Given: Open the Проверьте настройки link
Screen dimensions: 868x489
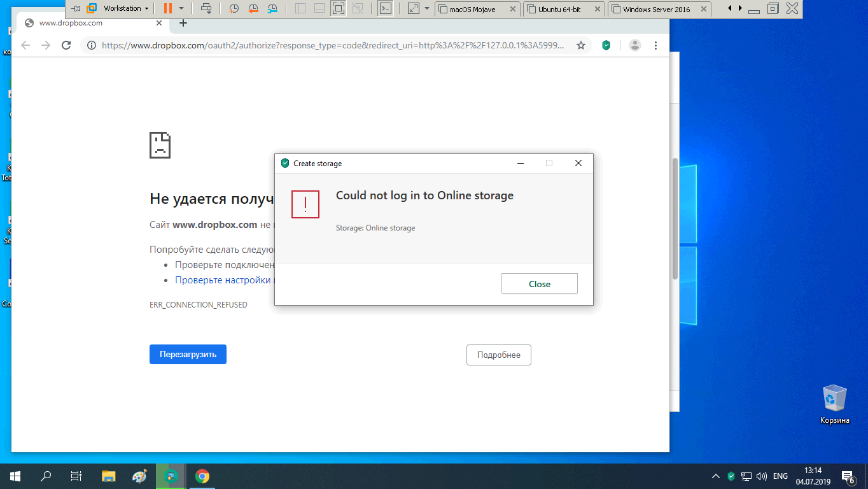Looking at the screenshot, I should (x=223, y=280).
